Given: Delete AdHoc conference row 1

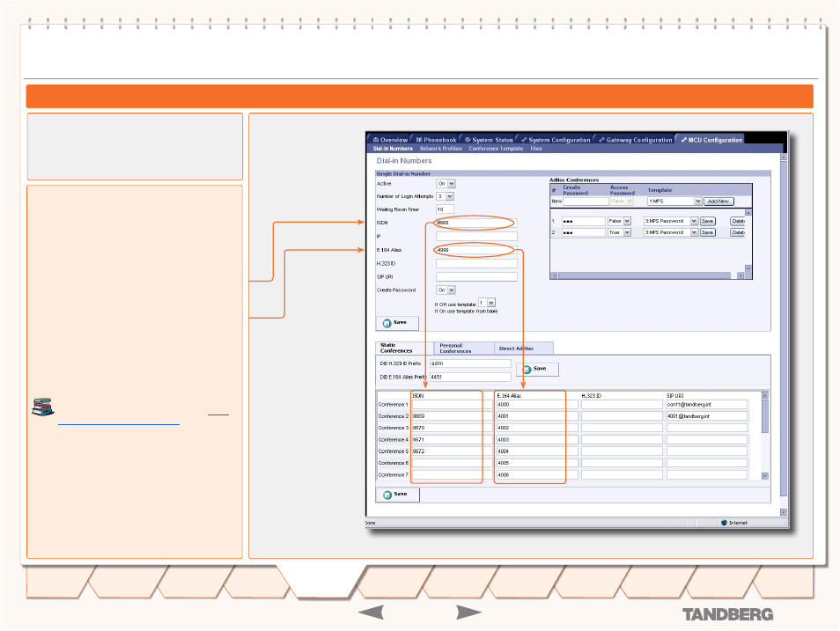Looking at the screenshot, I should [x=738, y=221].
